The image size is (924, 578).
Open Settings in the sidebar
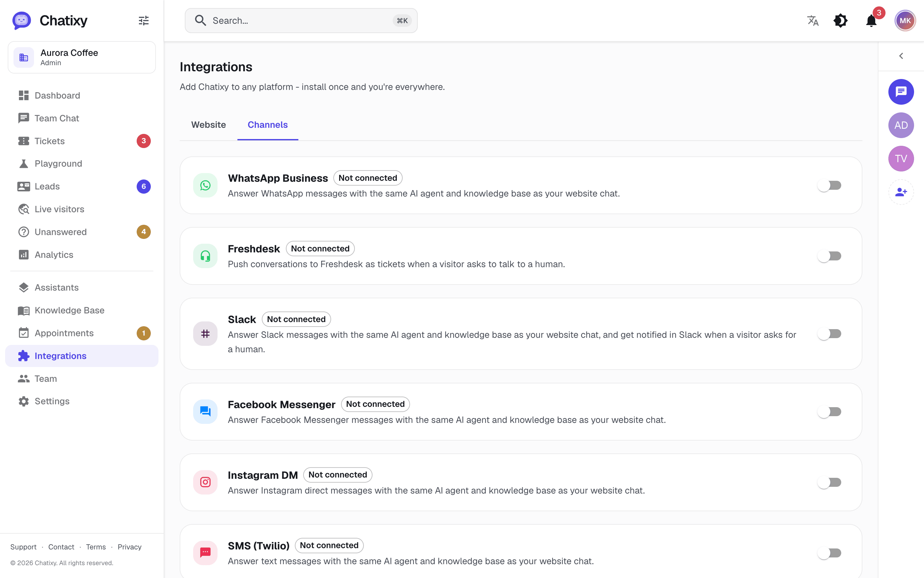tap(82, 401)
